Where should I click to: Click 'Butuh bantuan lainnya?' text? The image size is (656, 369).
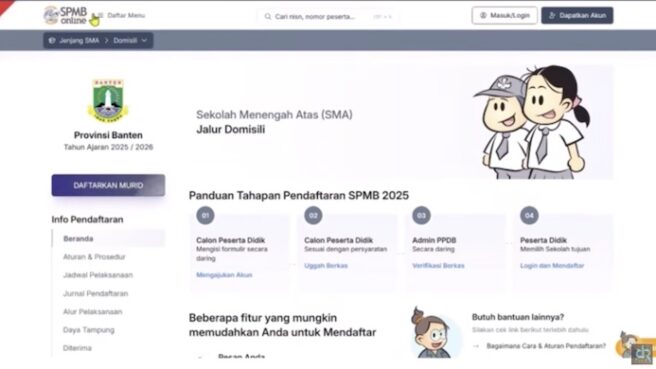click(x=518, y=317)
